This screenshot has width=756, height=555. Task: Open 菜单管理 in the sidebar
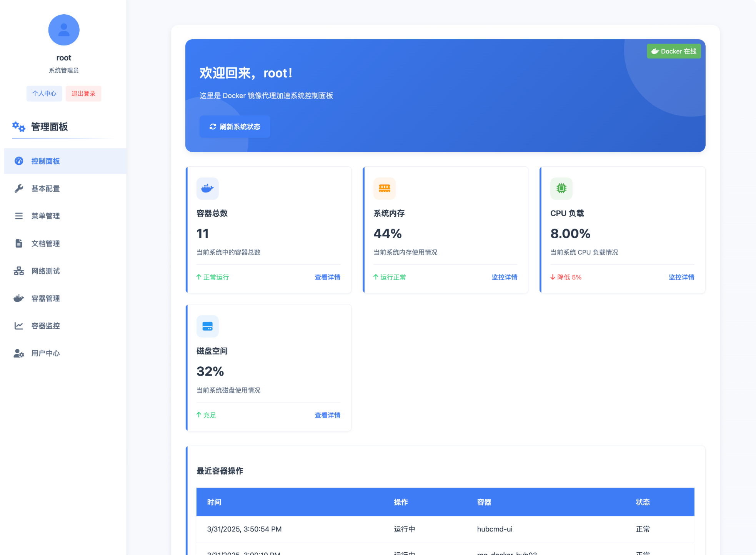(45, 216)
